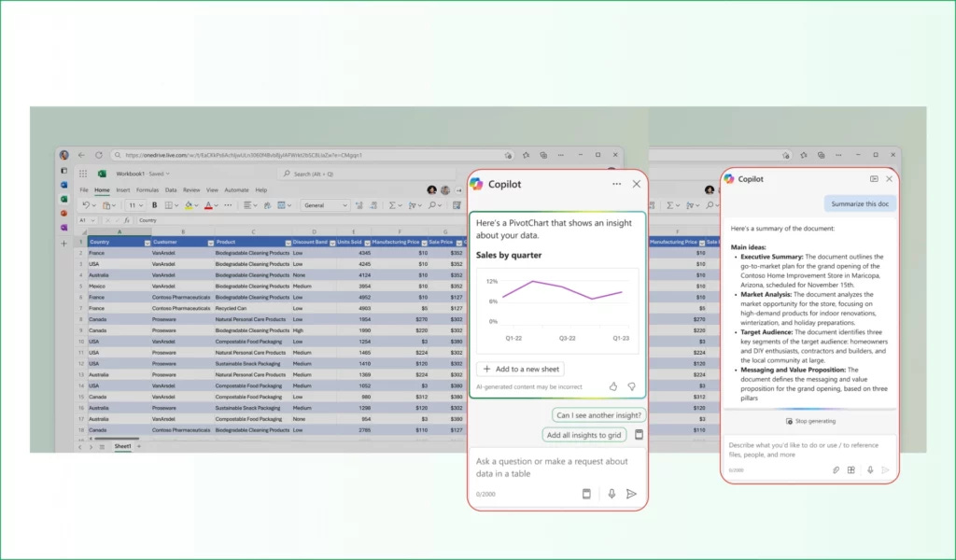
Task: Click the thumbs up under the PivotChart
Action: [x=613, y=386]
